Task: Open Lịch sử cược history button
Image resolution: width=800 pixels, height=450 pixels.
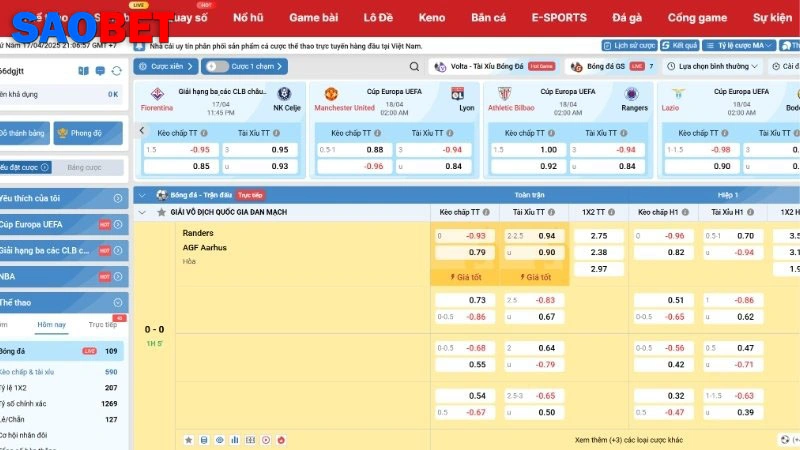Action: click(630, 45)
